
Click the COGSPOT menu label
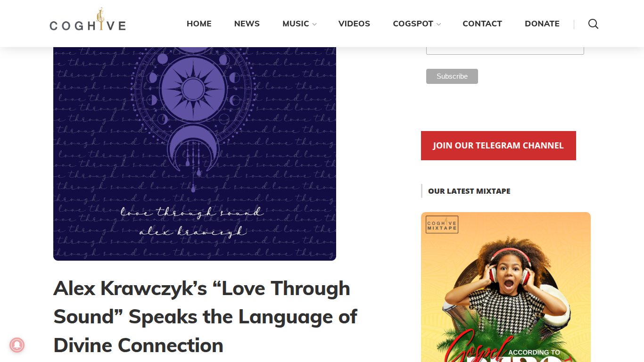[x=413, y=24]
